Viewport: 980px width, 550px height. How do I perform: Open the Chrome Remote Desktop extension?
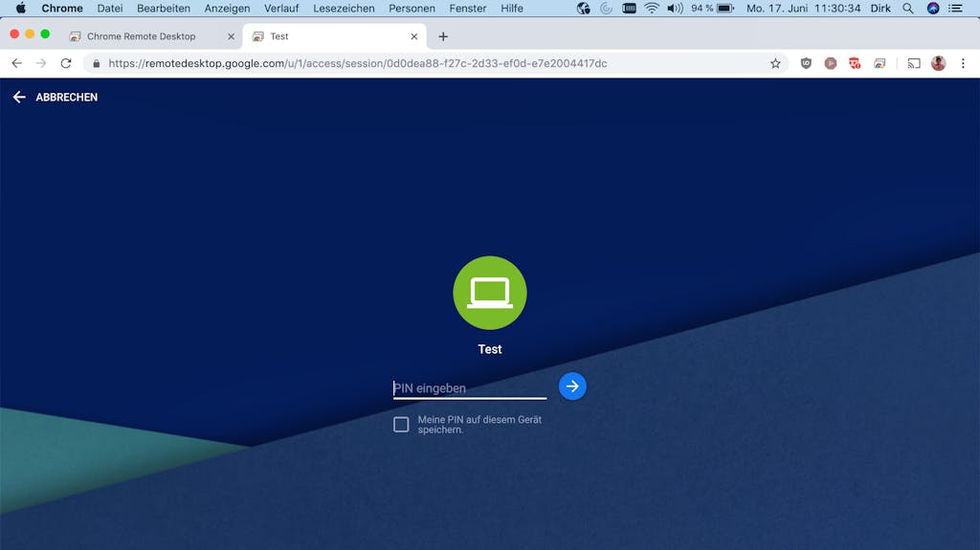880,63
